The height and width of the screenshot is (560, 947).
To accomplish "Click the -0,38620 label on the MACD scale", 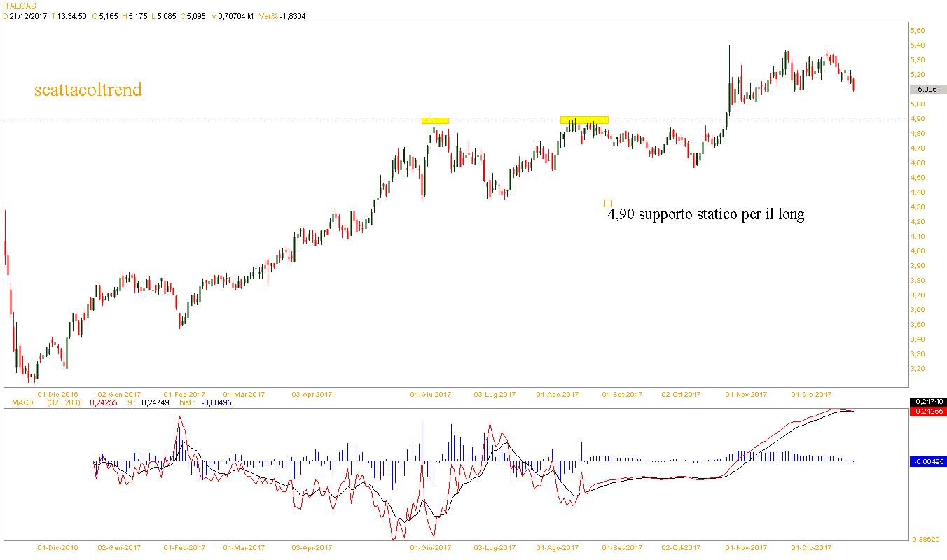I will [924, 539].
